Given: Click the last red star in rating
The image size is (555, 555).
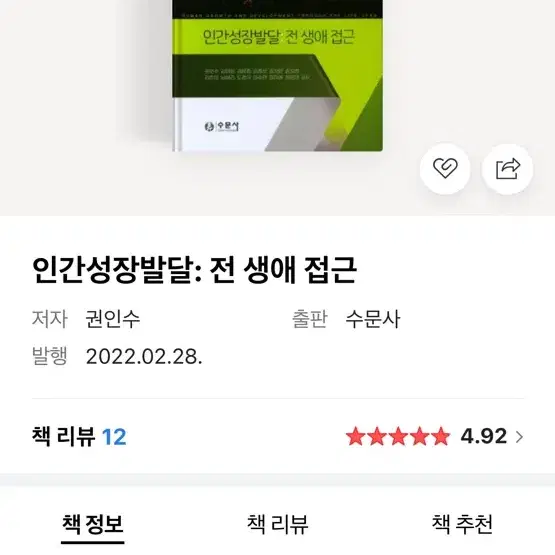Looking at the screenshot, I should click(x=441, y=436).
